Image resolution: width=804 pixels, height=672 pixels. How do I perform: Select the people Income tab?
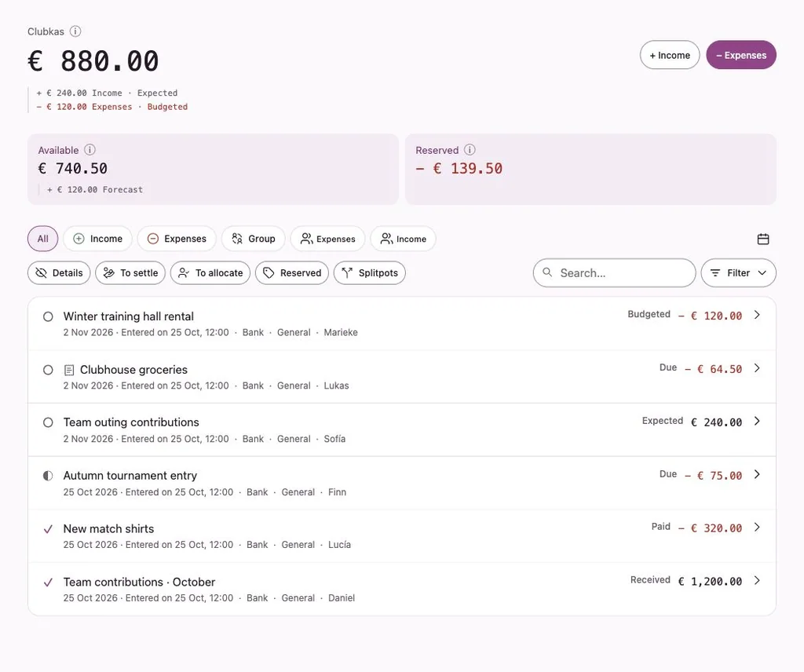[403, 239]
